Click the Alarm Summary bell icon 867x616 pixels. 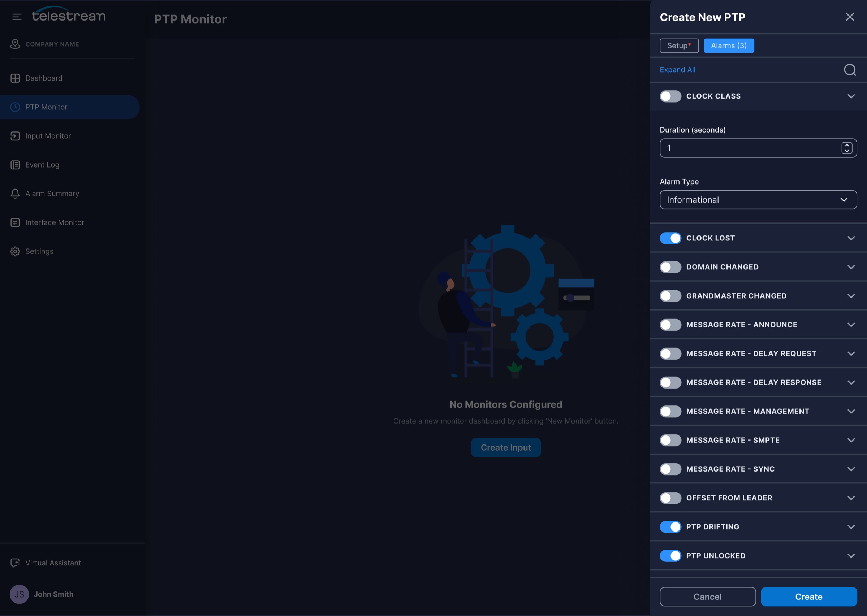(15, 194)
